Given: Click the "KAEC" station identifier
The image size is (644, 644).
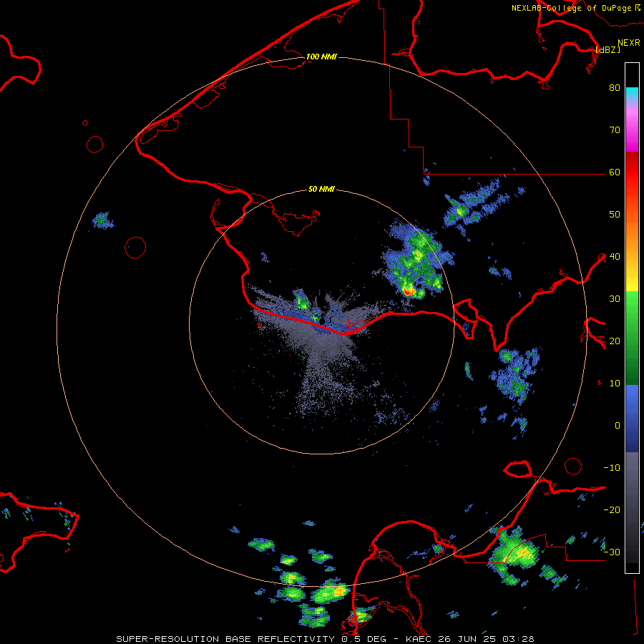Looking at the screenshot, I should (x=420, y=639).
